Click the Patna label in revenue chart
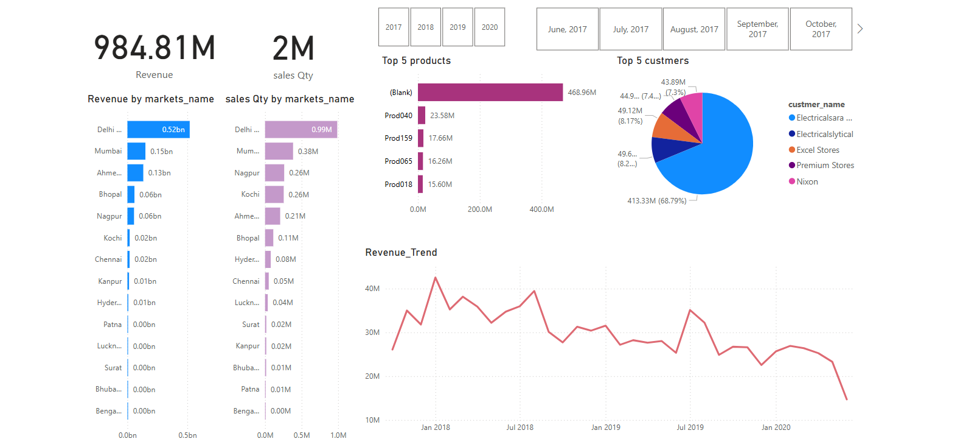Image resolution: width=980 pixels, height=447 pixels. point(113,325)
